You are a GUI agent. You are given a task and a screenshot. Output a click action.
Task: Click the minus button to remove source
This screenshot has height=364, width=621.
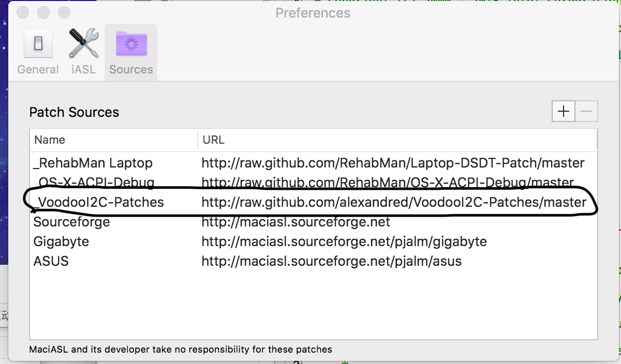(586, 111)
